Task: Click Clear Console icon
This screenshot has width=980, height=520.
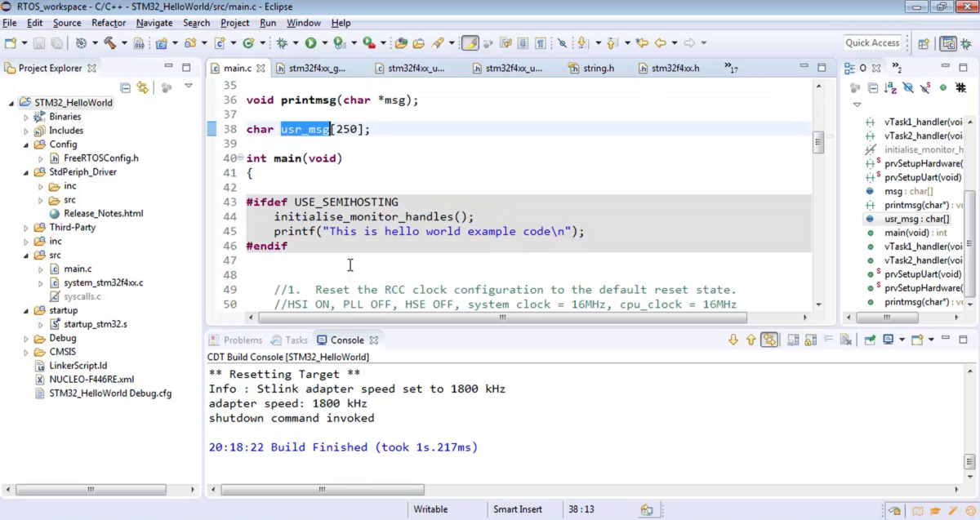Action: coord(845,340)
